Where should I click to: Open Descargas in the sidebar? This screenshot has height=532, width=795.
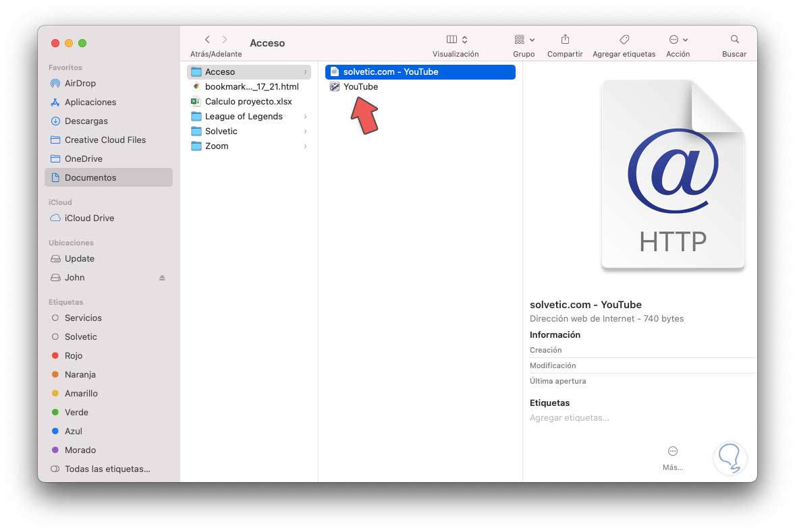click(109, 121)
